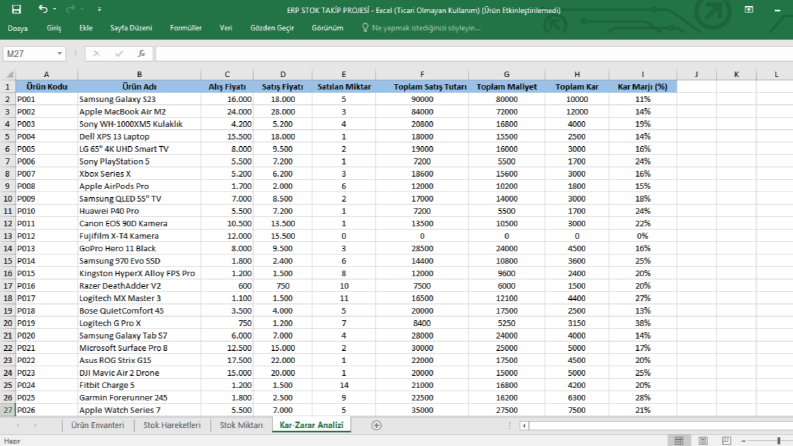The width and height of the screenshot is (793, 446).
Task: Open the Görünüm ribbon tab
Action: (x=327, y=28)
